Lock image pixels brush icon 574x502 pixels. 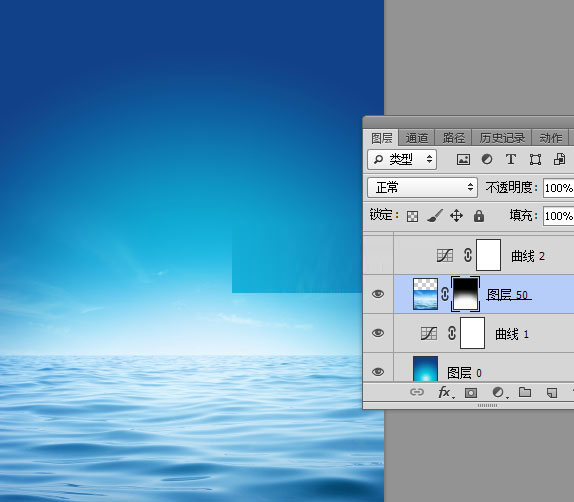click(x=435, y=216)
